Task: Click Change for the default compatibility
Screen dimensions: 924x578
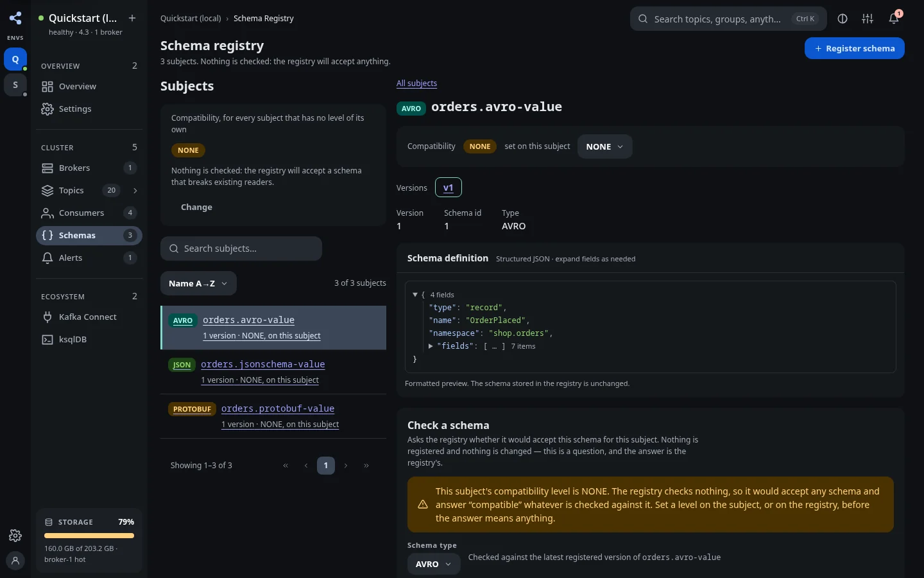Action: (196, 207)
